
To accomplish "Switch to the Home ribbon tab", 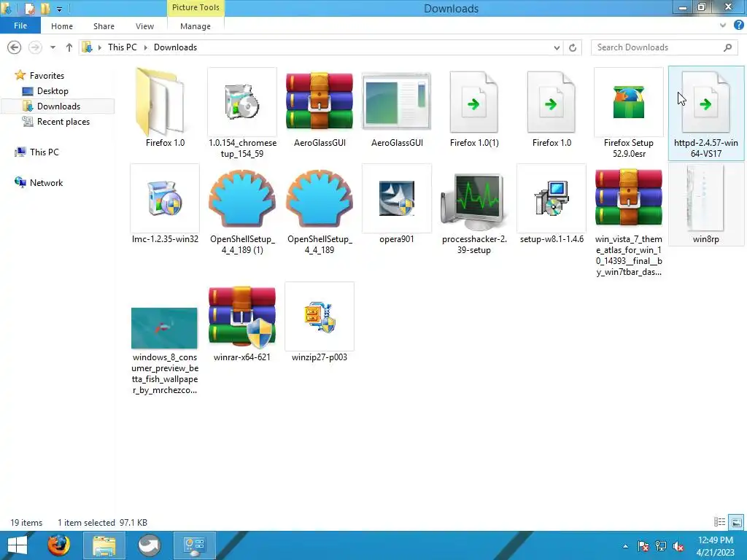I will [62, 26].
